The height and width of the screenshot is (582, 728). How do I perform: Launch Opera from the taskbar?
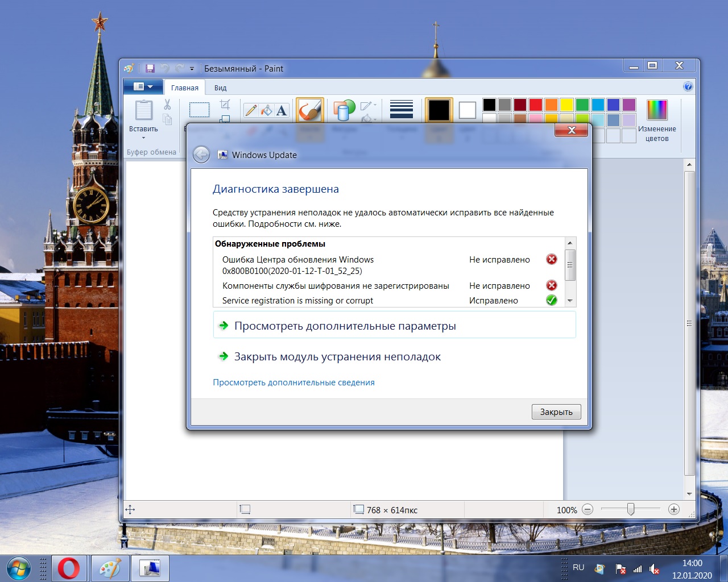click(69, 568)
